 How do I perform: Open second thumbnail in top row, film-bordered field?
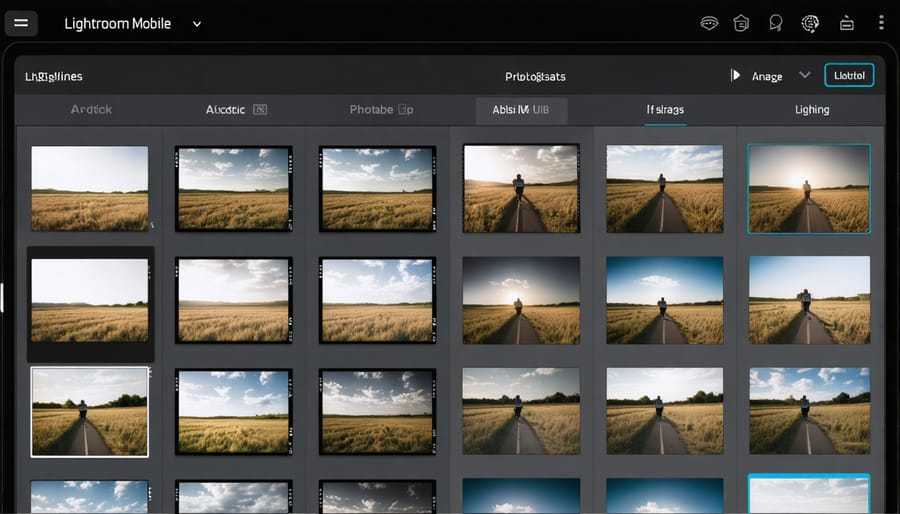tap(234, 189)
